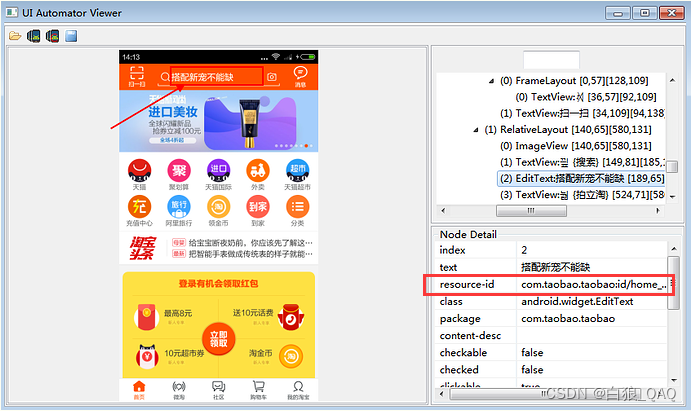Image resolution: width=691 pixels, height=411 pixels.
Task: Tap the camera icon beside search box
Action: (x=272, y=77)
